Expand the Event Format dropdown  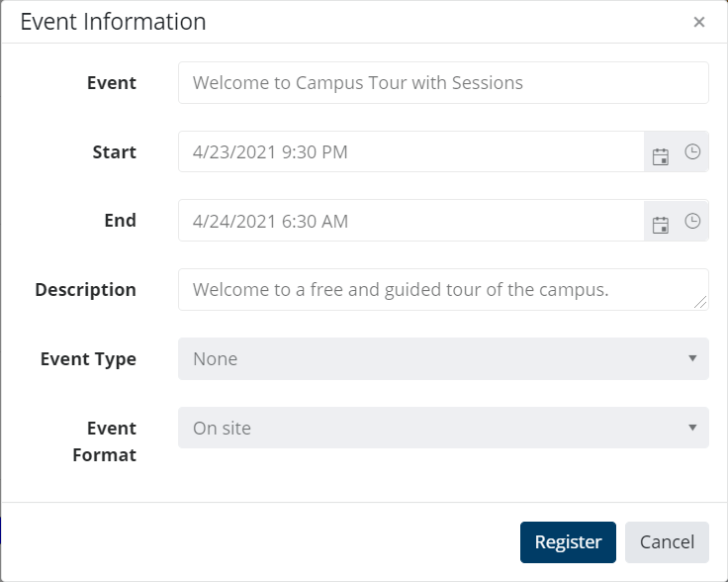click(443, 428)
